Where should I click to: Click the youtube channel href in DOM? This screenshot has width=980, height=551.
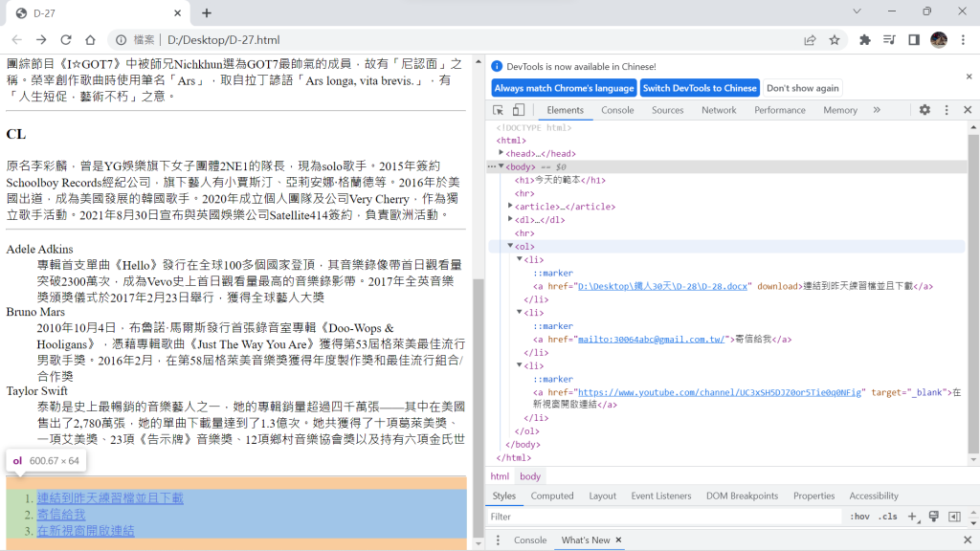pos(720,392)
